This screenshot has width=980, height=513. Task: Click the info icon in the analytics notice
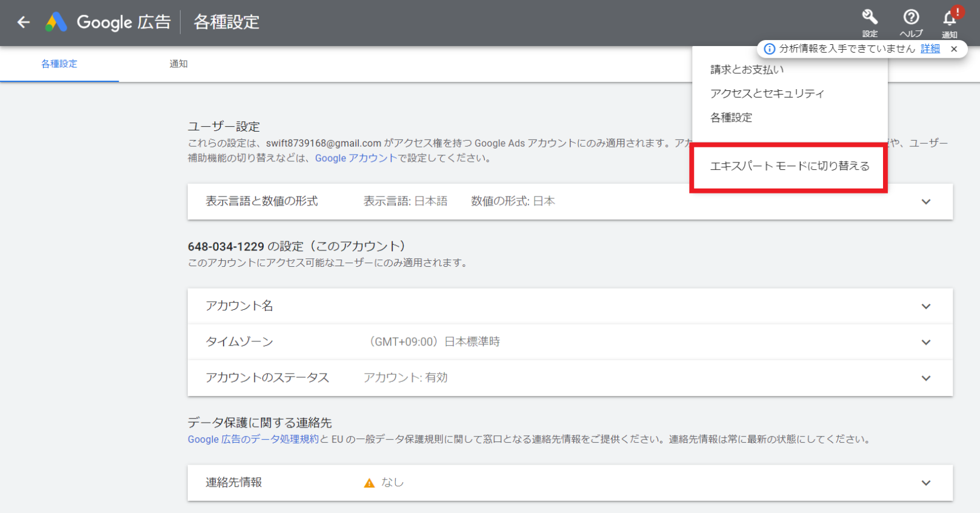click(769, 49)
